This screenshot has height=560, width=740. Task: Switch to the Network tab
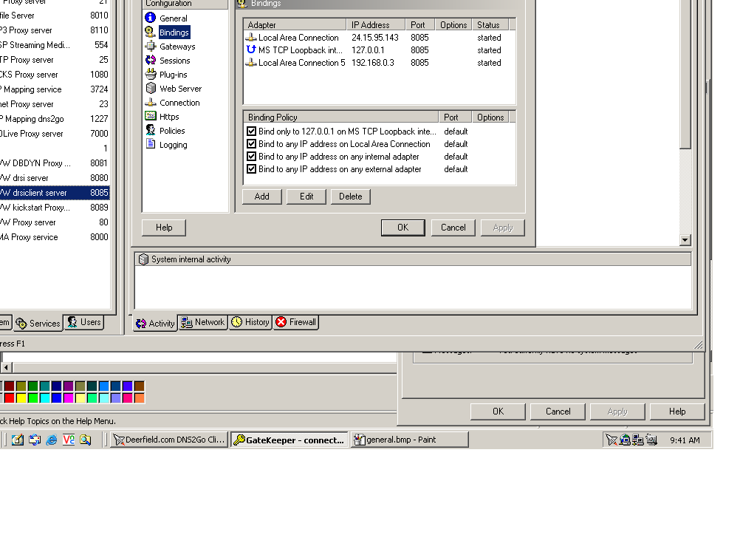(x=203, y=322)
